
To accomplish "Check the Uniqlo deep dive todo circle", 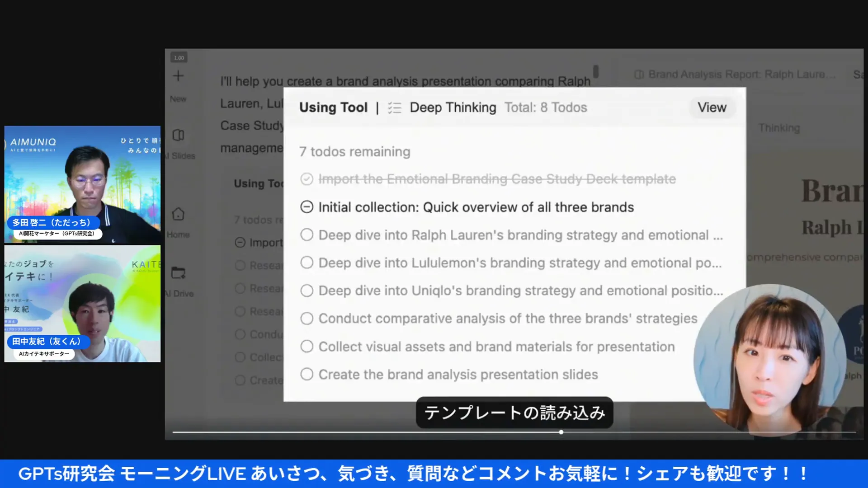I will point(307,291).
